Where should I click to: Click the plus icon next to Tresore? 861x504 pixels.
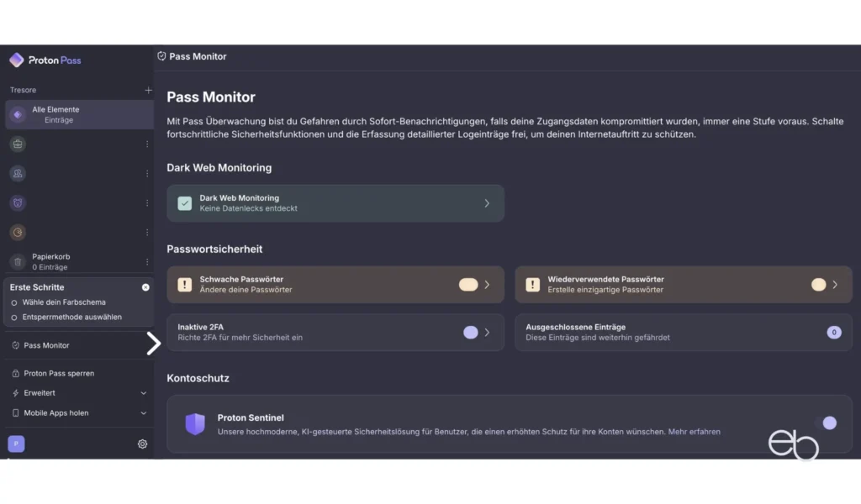click(148, 90)
